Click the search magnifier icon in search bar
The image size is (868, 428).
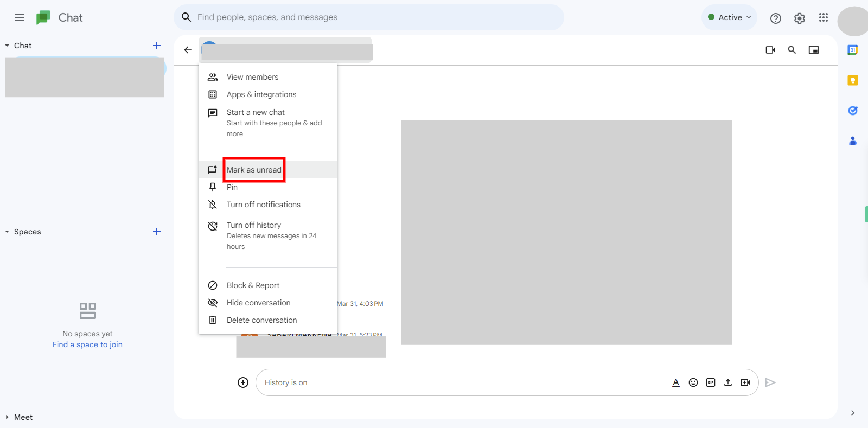click(x=186, y=17)
